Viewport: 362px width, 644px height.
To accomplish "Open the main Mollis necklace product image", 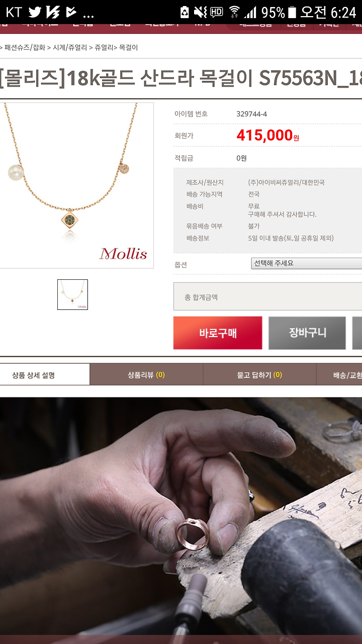I will (76, 185).
